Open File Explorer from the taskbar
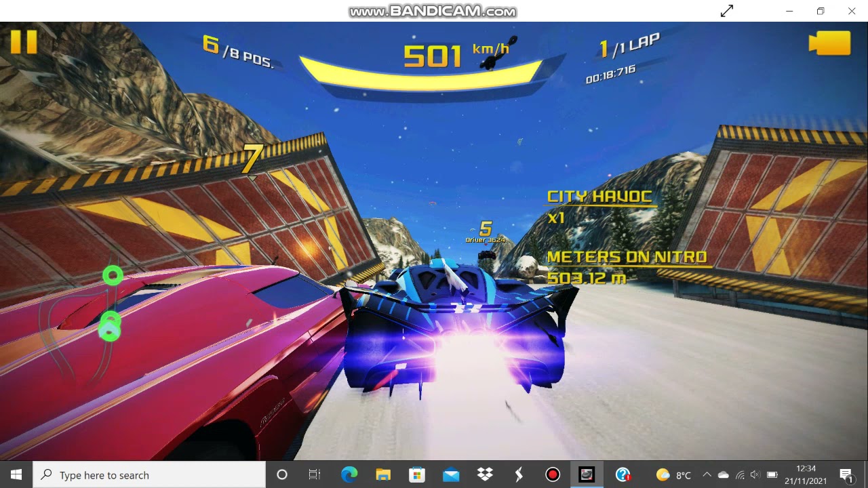Screen dimensions: 868x488 383,475
